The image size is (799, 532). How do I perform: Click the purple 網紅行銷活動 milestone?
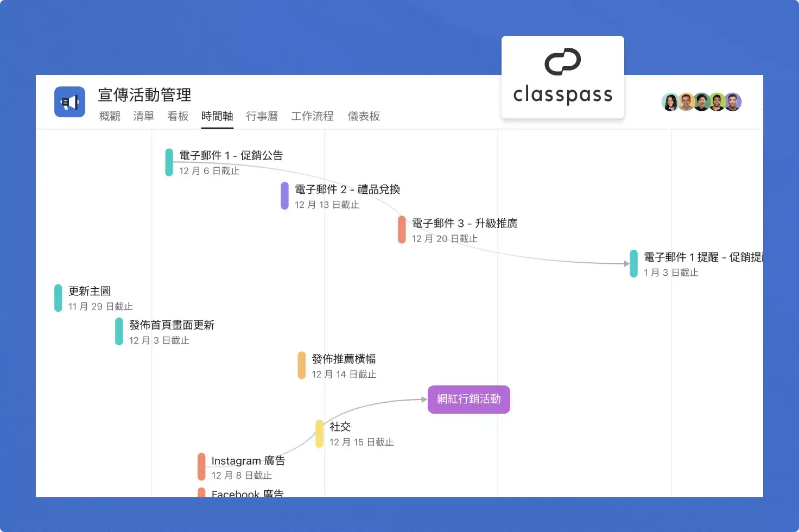[469, 400]
